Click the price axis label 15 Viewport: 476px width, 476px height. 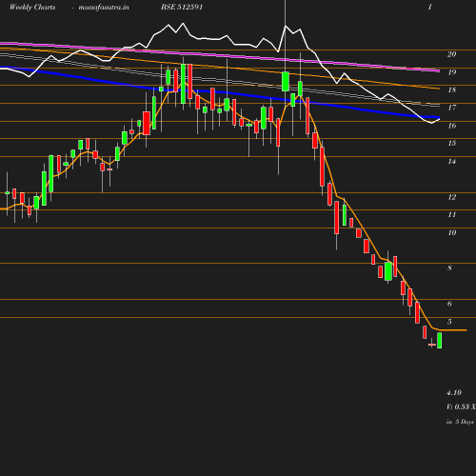(452, 143)
